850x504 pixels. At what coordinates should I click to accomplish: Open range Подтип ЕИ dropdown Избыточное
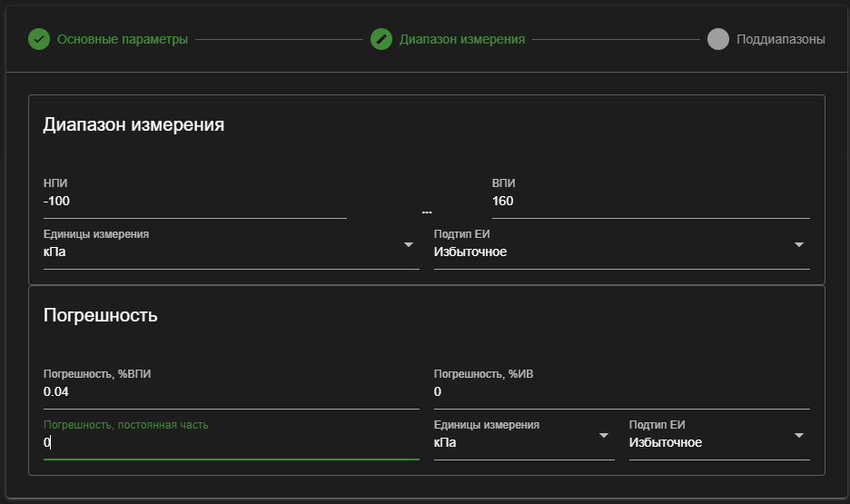click(622, 252)
